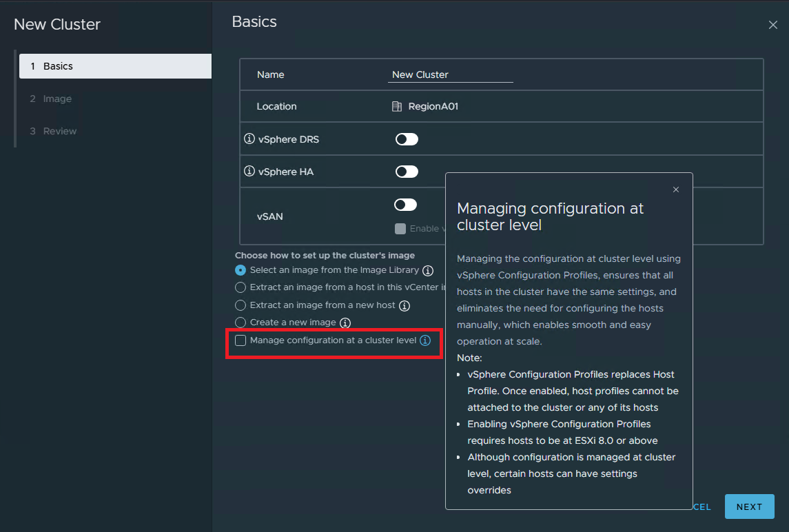
Task: Click the info icon next to vSphere HA
Action: 249,171
